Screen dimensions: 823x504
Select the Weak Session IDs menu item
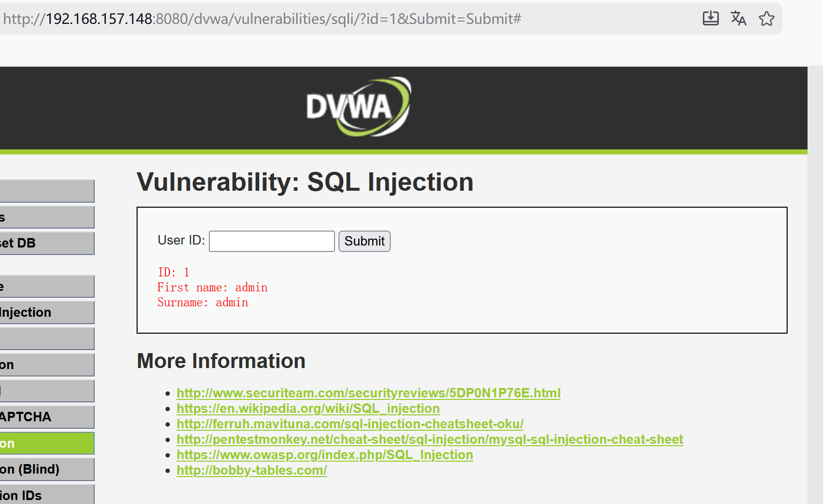tap(47, 495)
